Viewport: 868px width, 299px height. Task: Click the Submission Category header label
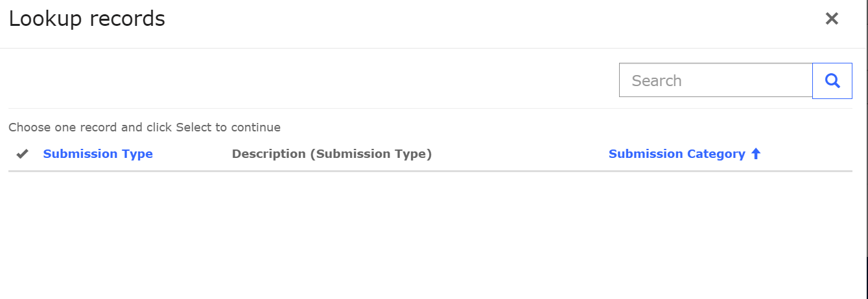[677, 154]
